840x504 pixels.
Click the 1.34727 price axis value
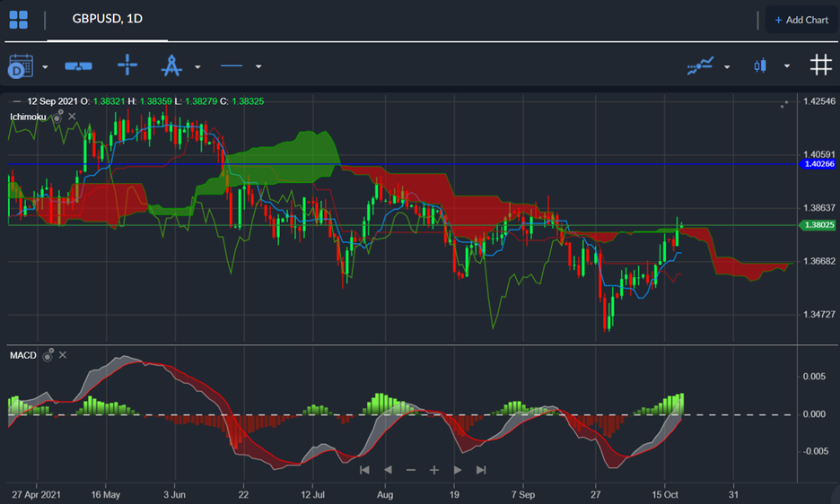pos(819,315)
